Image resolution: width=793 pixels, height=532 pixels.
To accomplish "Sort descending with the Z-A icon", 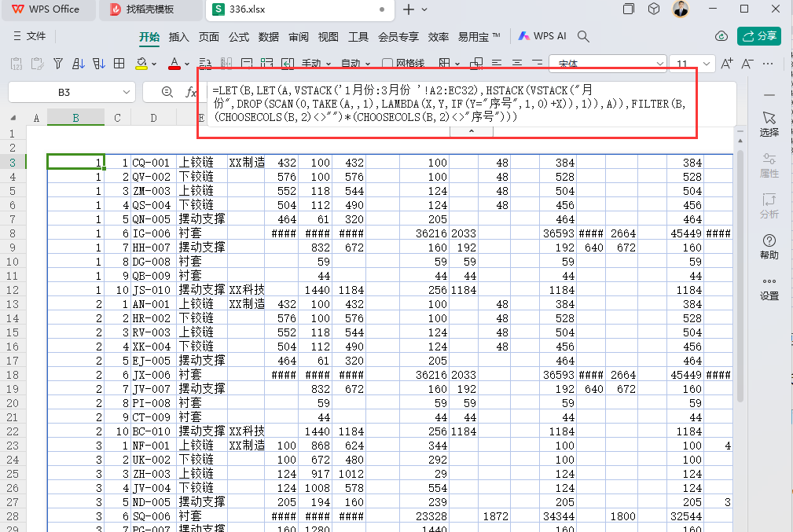I will [x=99, y=64].
